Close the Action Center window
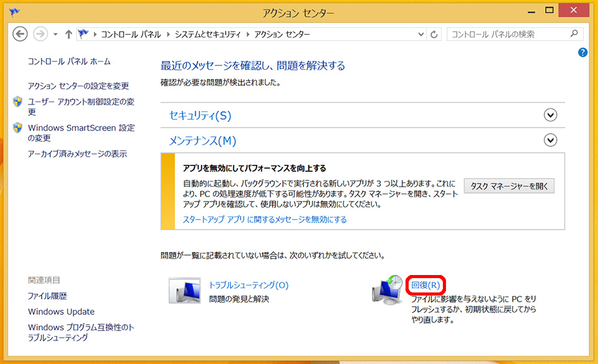 (574, 11)
